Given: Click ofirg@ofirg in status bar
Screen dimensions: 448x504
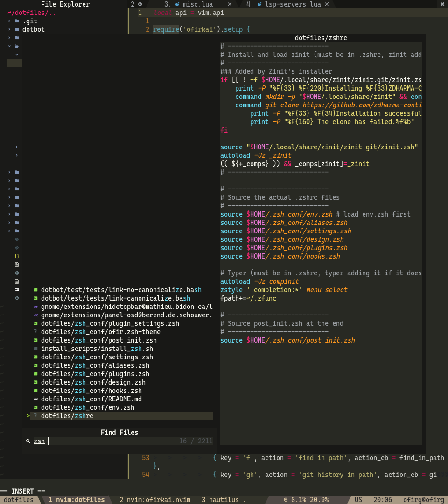Looking at the screenshot, I should click(423, 500).
